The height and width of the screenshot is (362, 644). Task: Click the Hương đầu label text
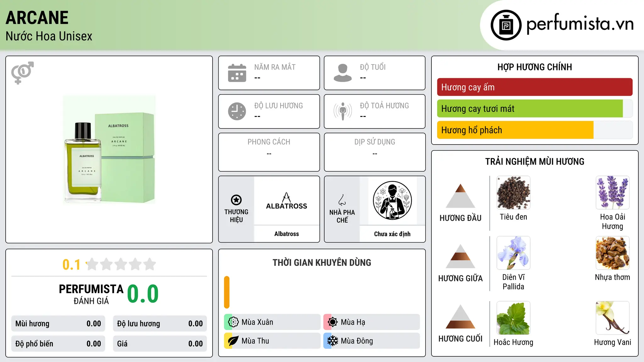[x=460, y=218]
